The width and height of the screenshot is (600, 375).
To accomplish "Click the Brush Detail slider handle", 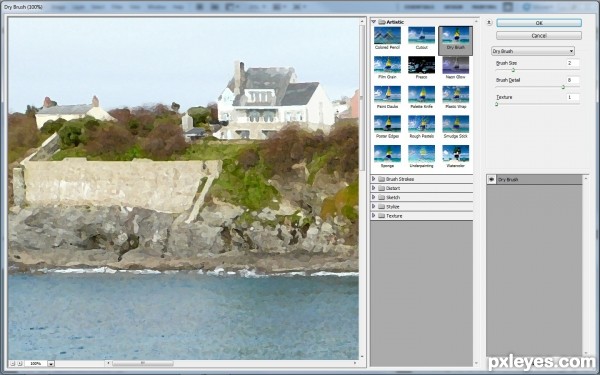I will point(563,87).
